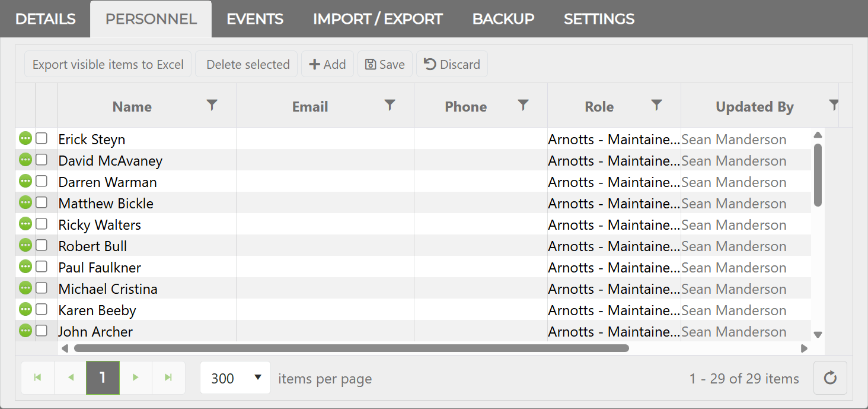
Task: Tick the checkbox for Robert Bull
Action: (x=42, y=245)
